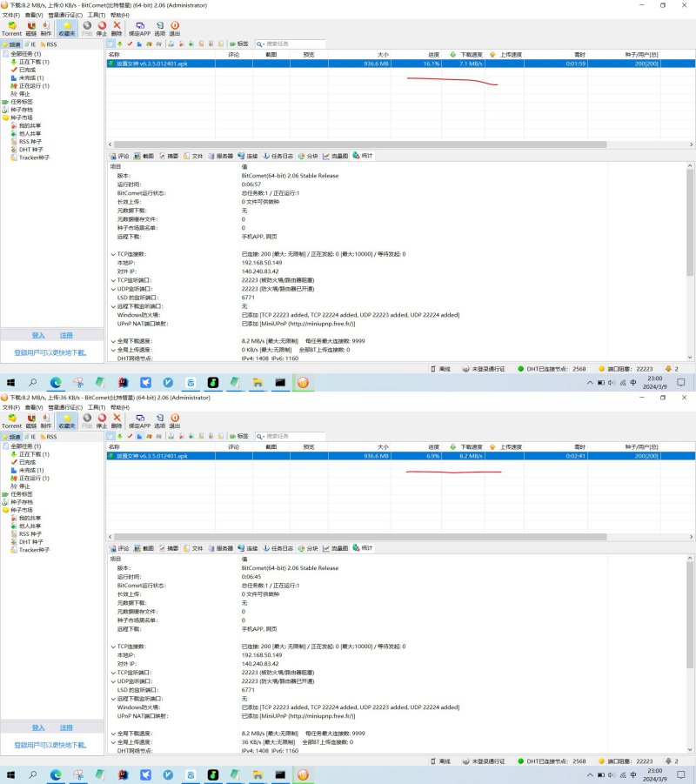The height and width of the screenshot is (784, 696).
Task: Open Microsoft Edge on the 6.9% window's taskbar
Action: (x=56, y=775)
